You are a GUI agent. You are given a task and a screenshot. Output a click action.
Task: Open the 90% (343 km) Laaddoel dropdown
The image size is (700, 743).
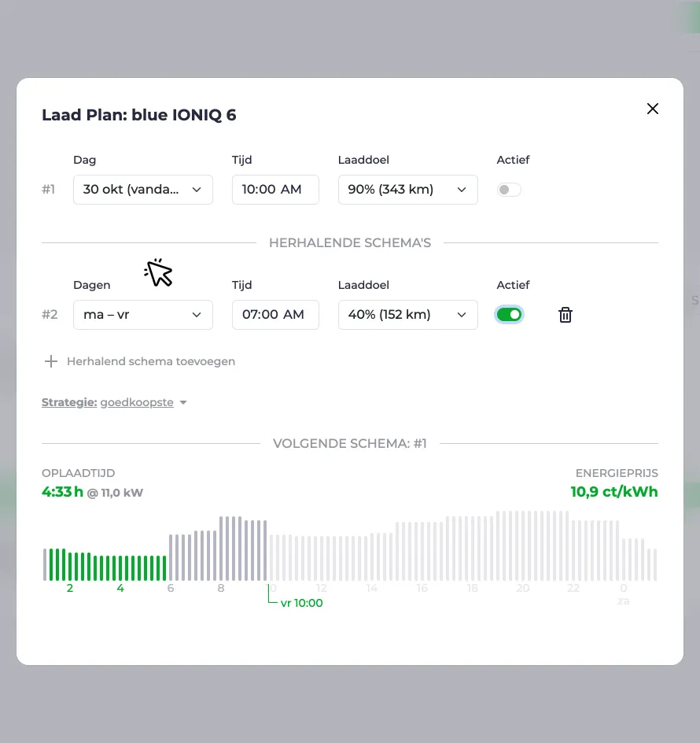(x=407, y=190)
